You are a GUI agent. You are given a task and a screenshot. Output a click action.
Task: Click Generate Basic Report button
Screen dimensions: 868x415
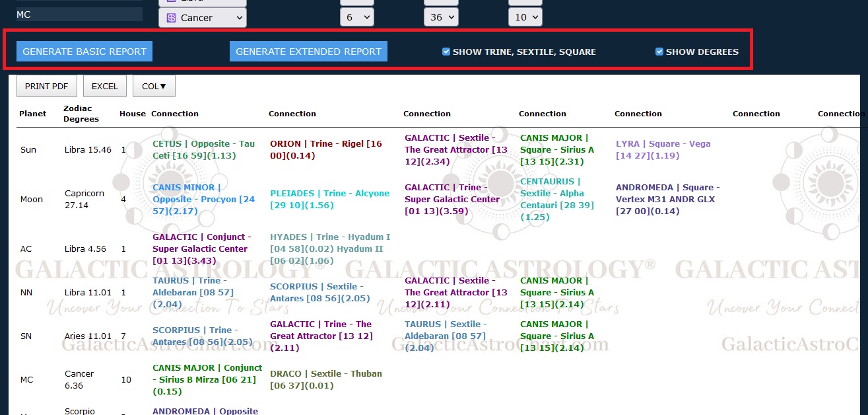(x=84, y=52)
